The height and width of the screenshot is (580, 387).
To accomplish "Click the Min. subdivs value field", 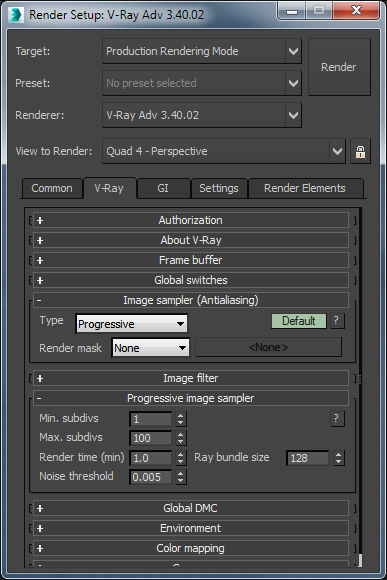I will click(x=151, y=419).
